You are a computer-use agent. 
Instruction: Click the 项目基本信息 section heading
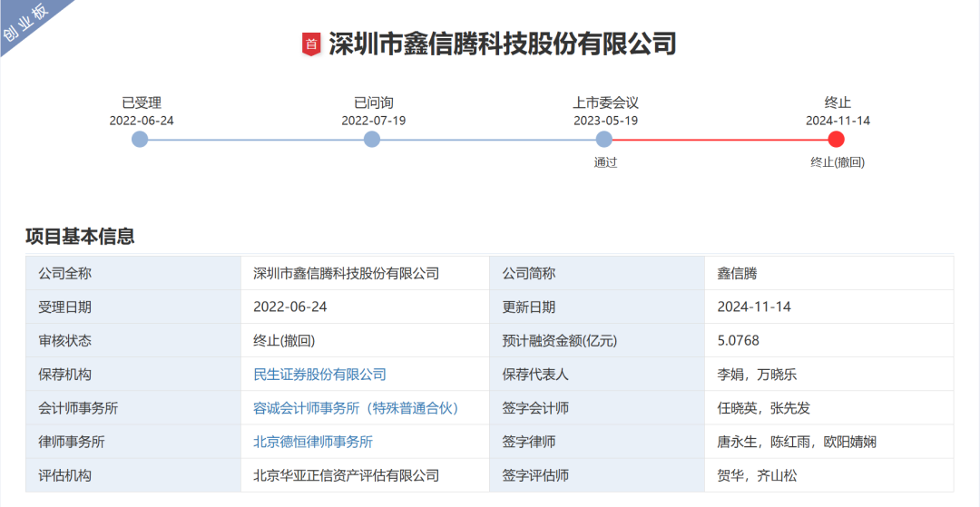coord(80,237)
